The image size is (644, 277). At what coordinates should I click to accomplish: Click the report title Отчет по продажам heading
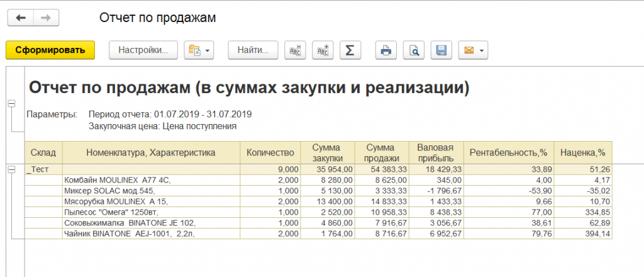249,88
